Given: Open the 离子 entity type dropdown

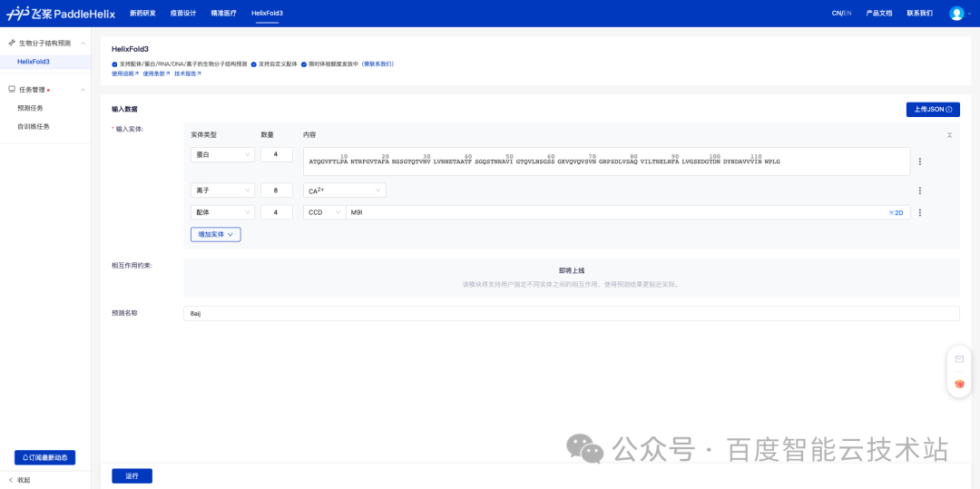Looking at the screenshot, I should tap(222, 191).
